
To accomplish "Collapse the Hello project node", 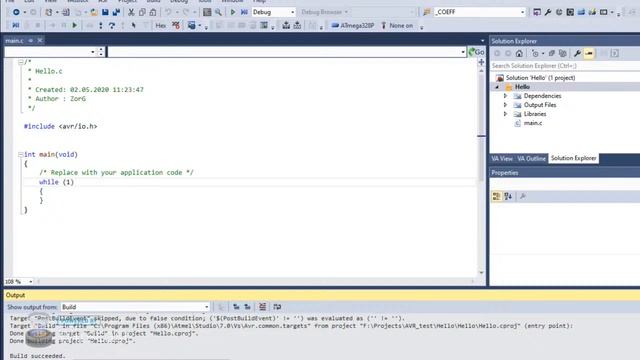I will click(497, 87).
